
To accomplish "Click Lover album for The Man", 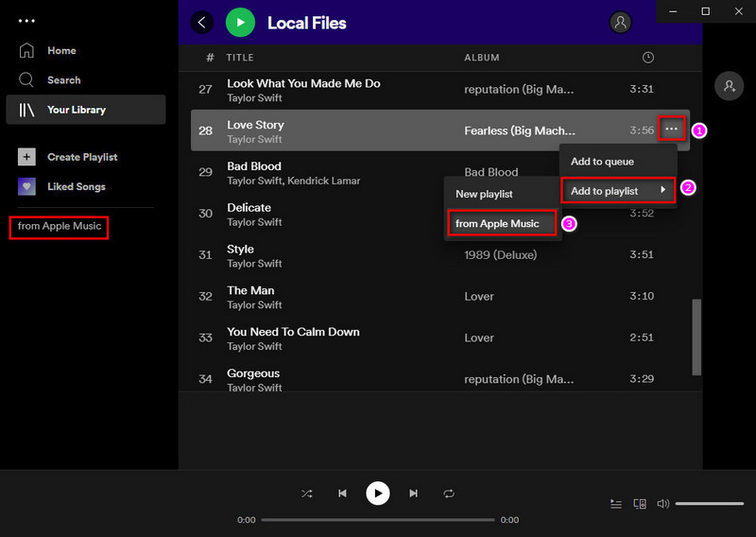I will coord(479,296).
